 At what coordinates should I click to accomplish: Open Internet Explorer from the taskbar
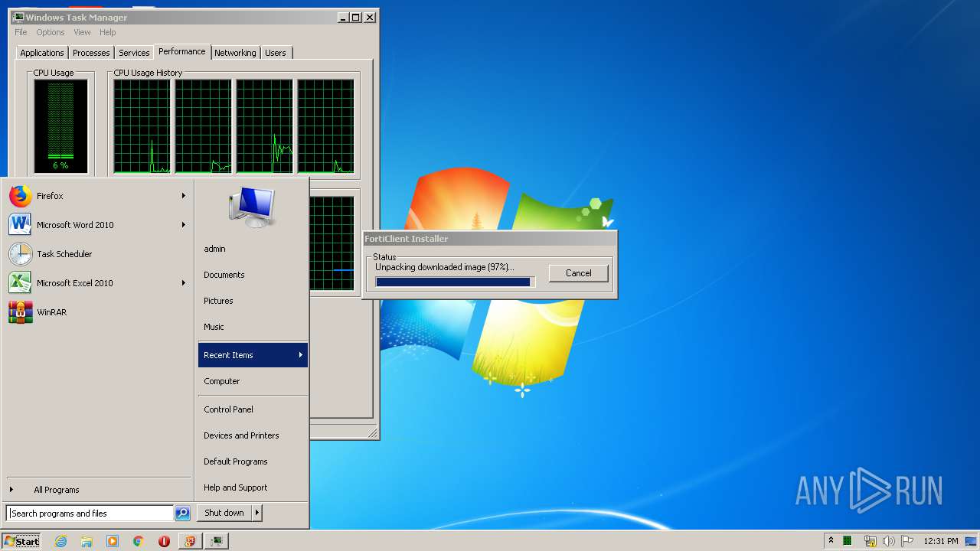point(61,541)
